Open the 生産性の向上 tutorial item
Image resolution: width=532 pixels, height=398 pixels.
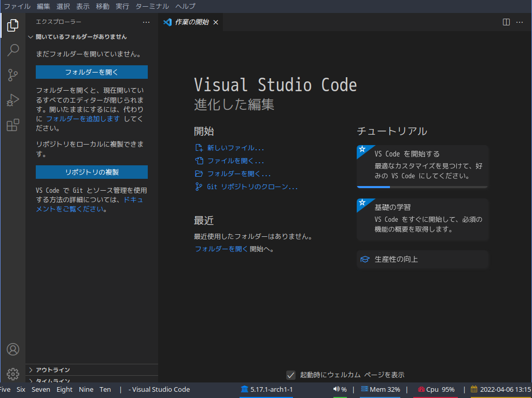click(423, 259)
